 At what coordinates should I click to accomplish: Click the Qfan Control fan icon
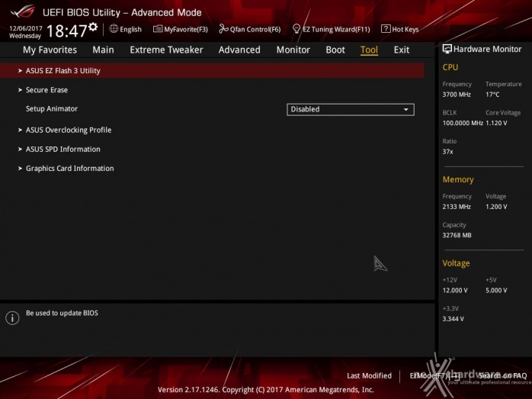223,29
